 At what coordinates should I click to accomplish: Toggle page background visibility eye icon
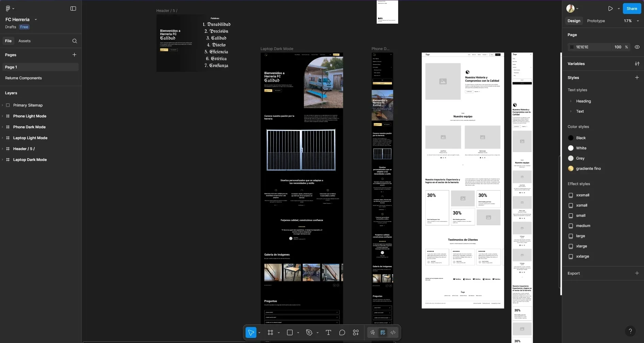click(637, 47)
